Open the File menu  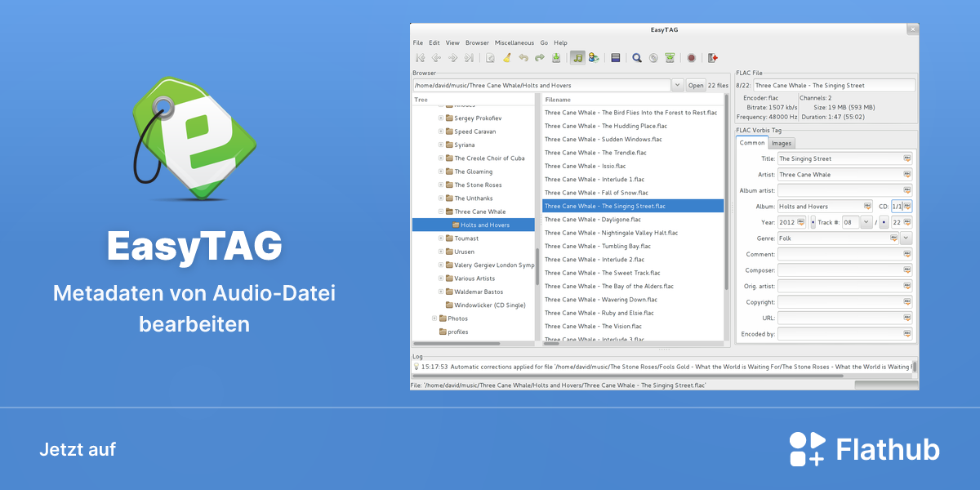(x=418, y=42)
